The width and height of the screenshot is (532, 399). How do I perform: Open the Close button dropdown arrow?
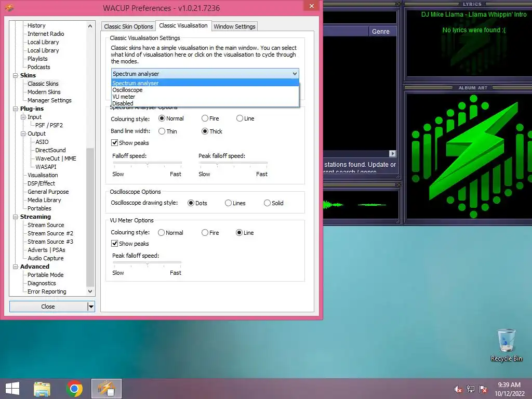point(91,307)
